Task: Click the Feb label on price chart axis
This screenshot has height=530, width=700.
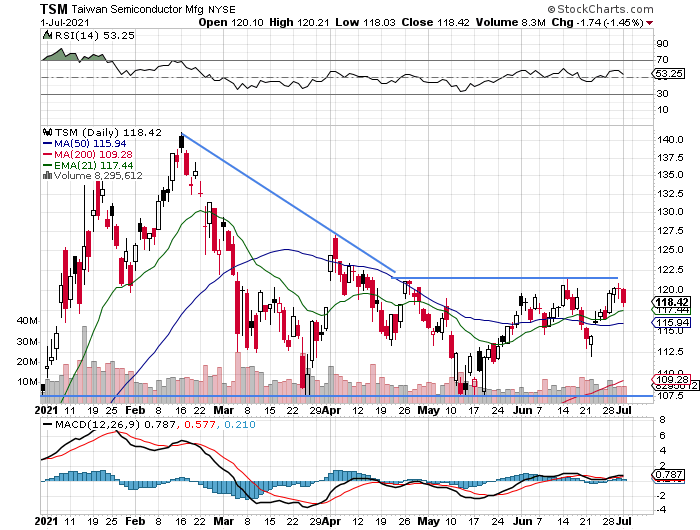Action: [135, 410]
